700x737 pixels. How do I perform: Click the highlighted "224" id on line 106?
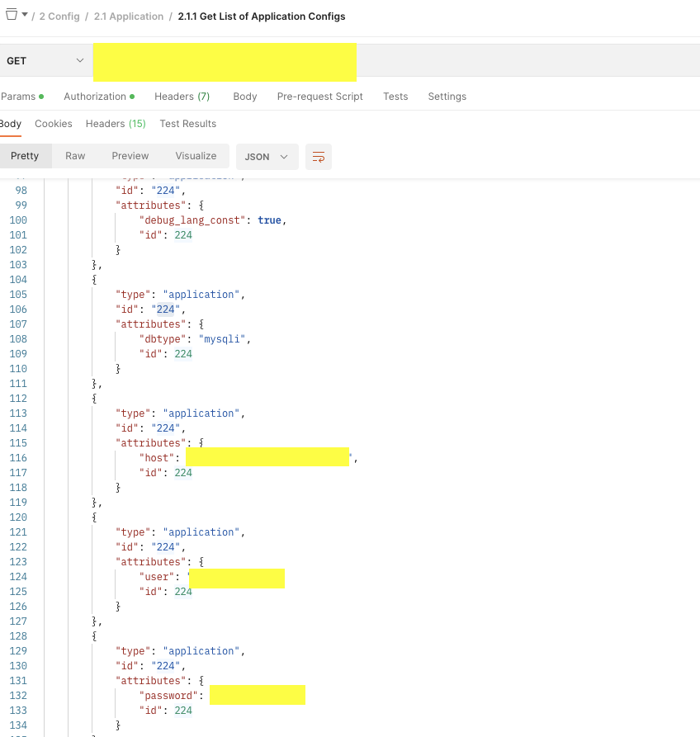click(x=165, y=309)
